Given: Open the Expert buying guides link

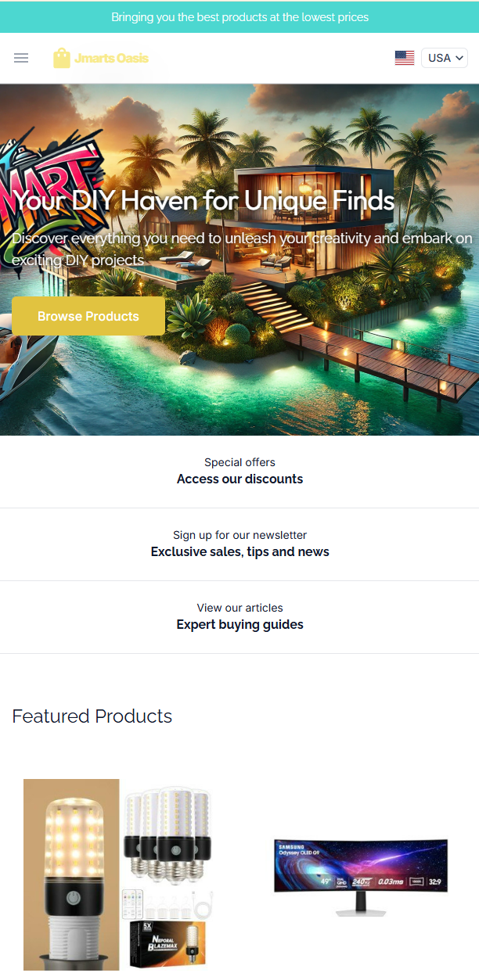Looking at the screenshot, I should click(239, 625).
